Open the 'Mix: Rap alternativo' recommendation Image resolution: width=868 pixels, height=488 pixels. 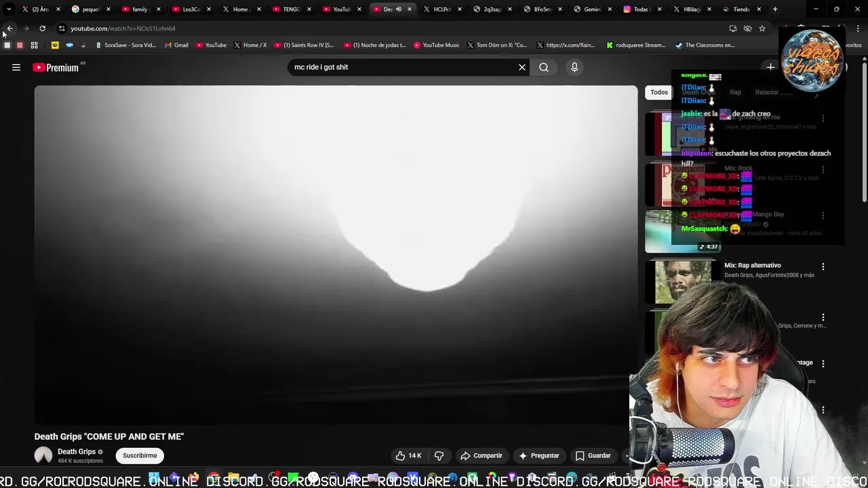[x=753, y=265]
